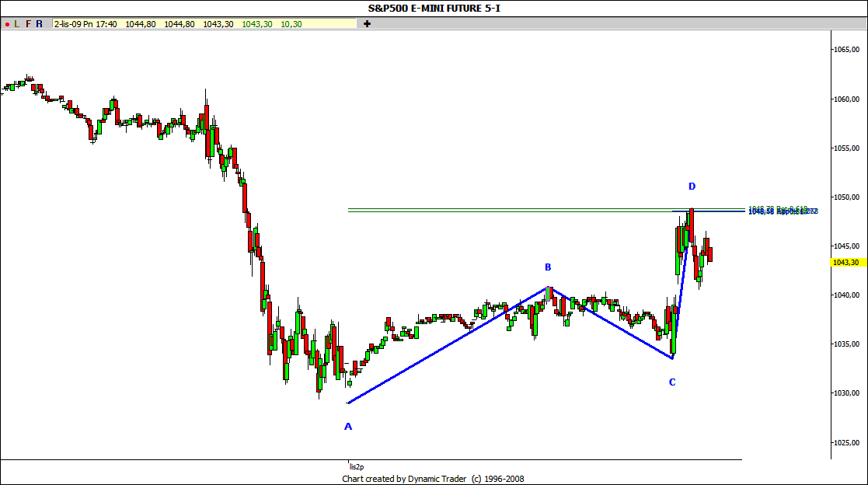The image size is (868, 485).
Task: Click the red dot indicator icon
Action: pos(7,24)
